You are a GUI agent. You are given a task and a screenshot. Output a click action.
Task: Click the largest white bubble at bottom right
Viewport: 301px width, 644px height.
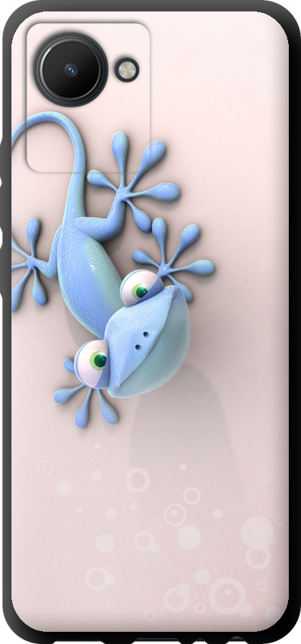click(x=257, y=532)
